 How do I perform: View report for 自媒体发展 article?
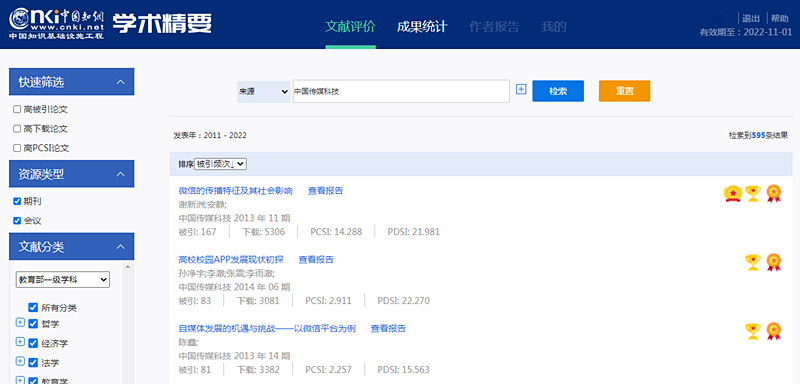point(388,328)
